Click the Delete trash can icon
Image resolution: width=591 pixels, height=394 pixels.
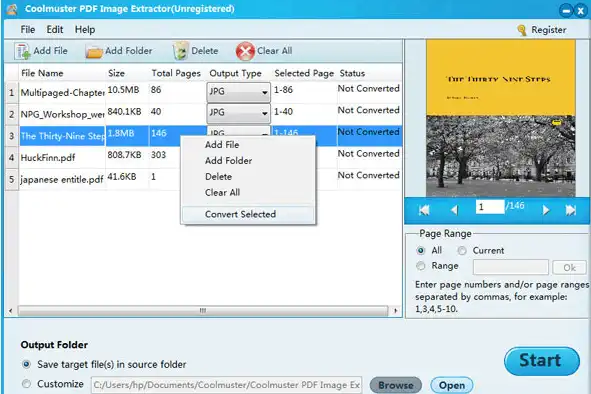tap(181, 51)
